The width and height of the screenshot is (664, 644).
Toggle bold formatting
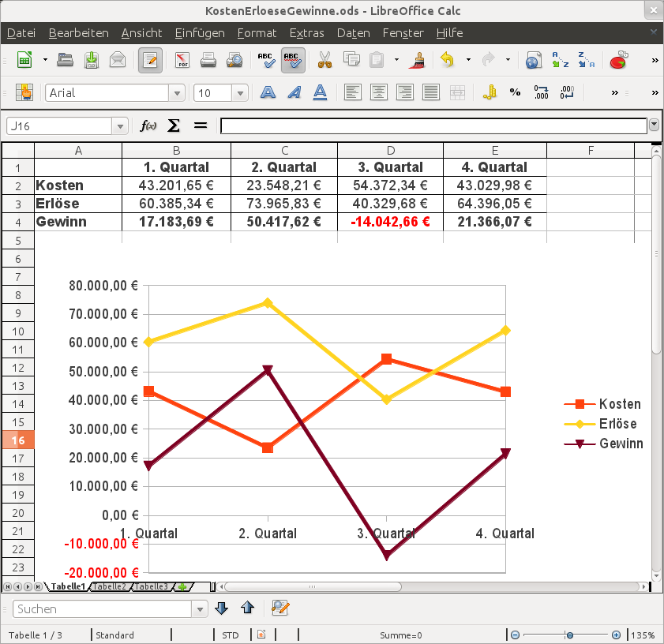(x=268, y=92)
